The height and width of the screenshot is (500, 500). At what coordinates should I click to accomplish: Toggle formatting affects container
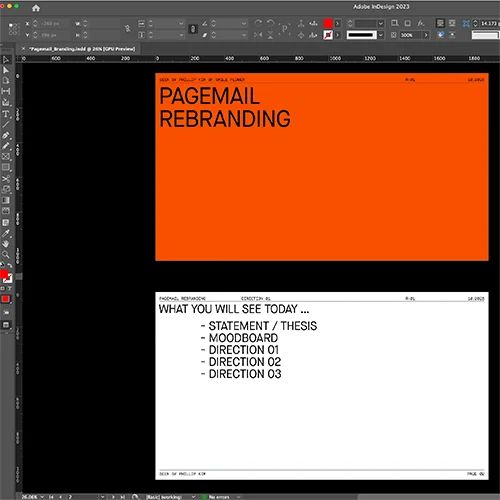point(3,288)
